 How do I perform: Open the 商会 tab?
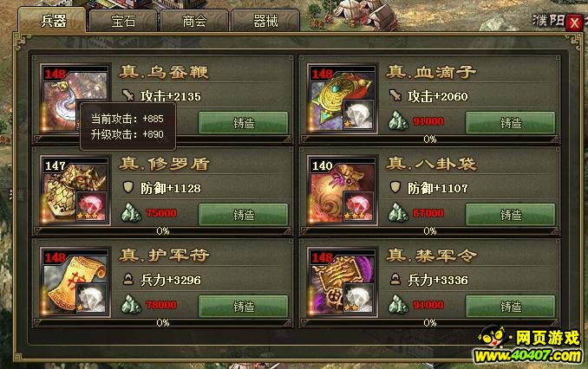click(x=194, y=21)
